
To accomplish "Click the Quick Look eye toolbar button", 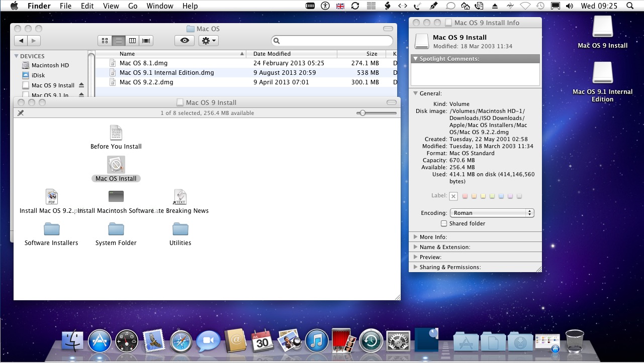I will 185,41.
